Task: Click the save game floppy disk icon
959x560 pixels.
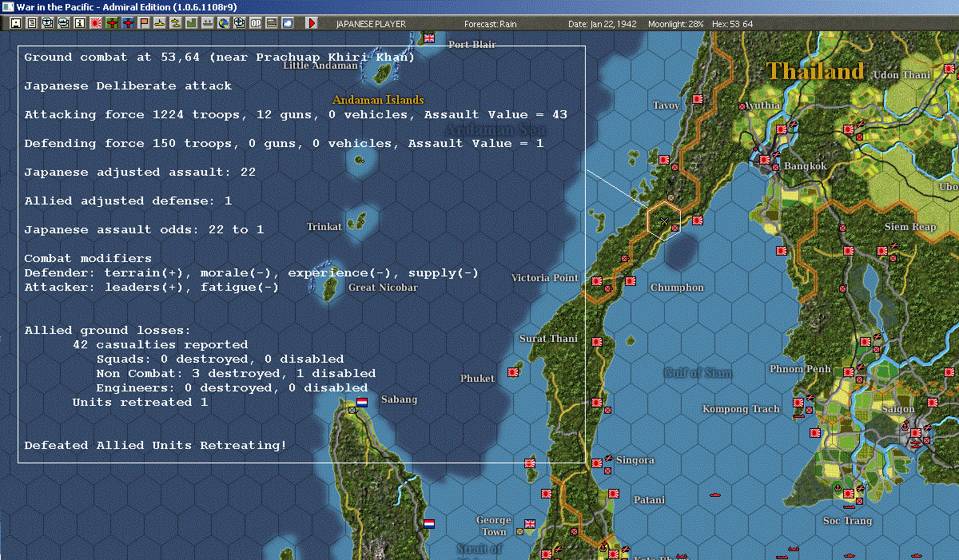Action: [x=15, y=23]
